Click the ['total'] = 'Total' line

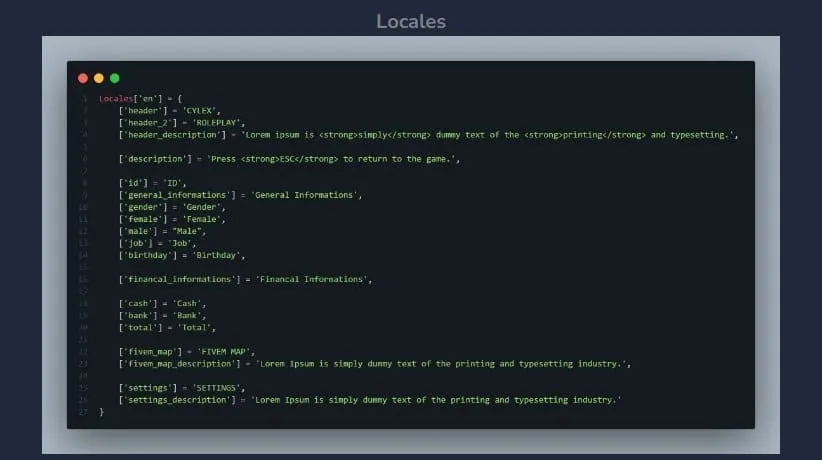167,328
